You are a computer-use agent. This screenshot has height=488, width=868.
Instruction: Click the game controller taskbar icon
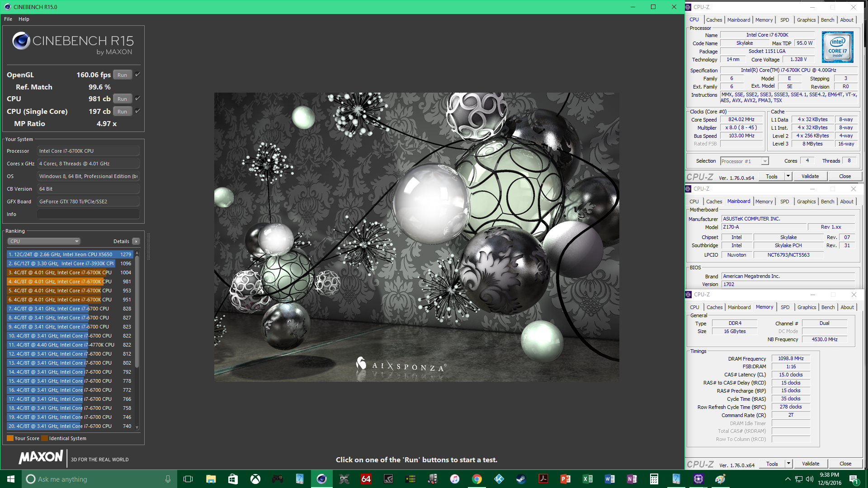tap(277, 479)
